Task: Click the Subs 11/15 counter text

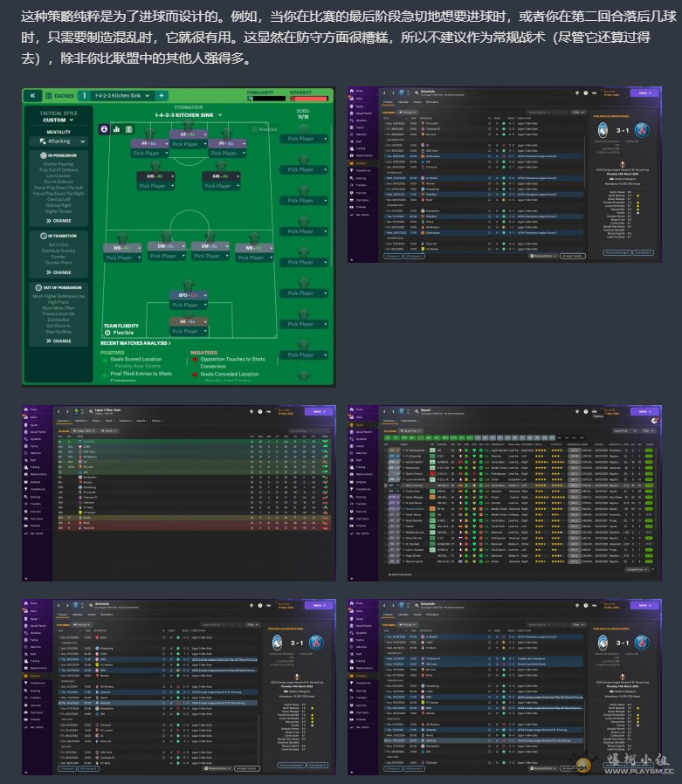Action: (303, 114)
